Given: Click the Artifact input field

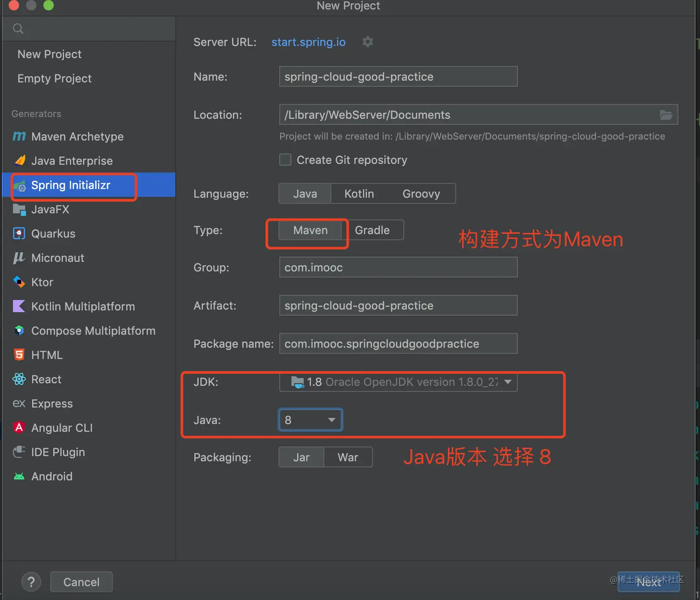Looking at the screenshot, I should pyautogui.click(x=398, y=305).
